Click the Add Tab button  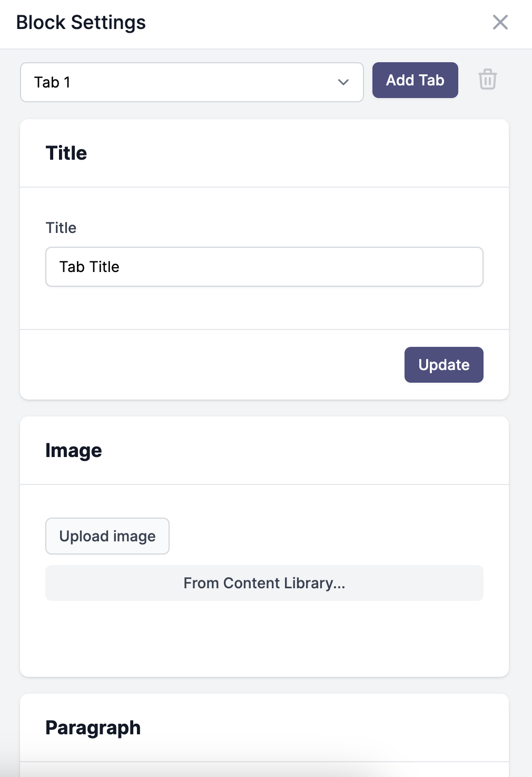point(415,80)
